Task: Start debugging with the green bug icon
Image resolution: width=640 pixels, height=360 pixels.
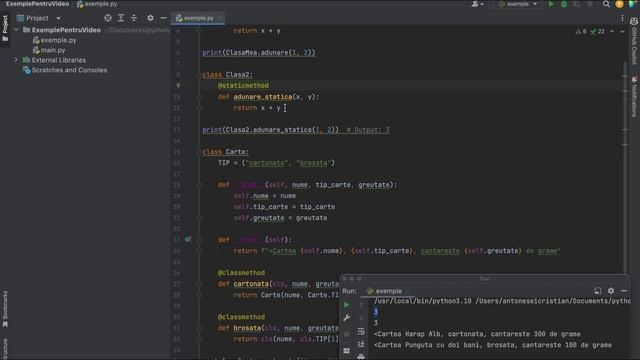Action: (x=564, y=4)
